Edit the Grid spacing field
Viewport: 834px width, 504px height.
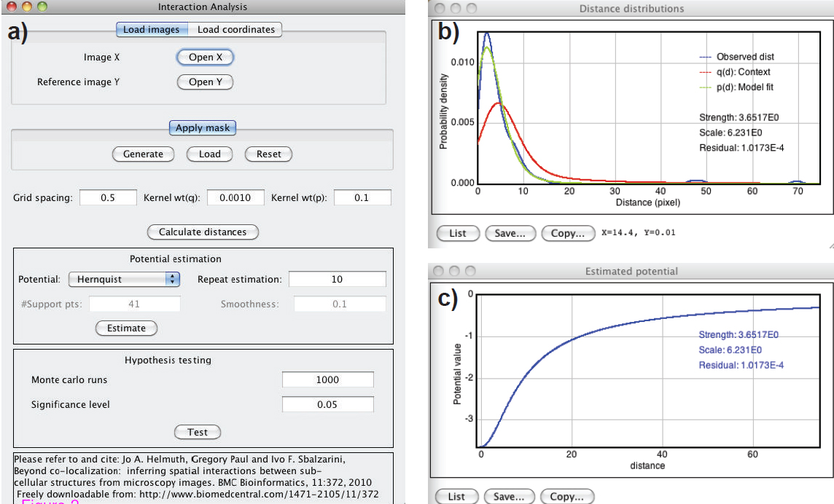[107, 198]
